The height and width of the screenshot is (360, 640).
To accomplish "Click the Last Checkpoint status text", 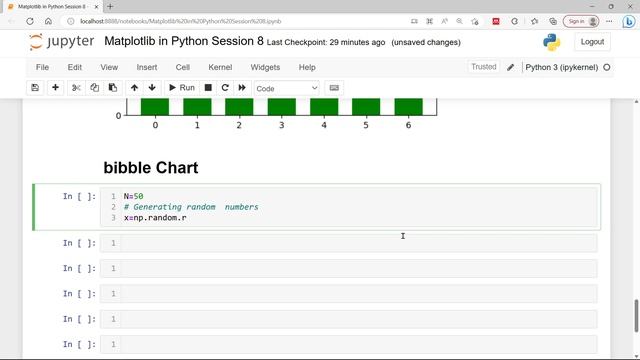I will coord(326,42).
